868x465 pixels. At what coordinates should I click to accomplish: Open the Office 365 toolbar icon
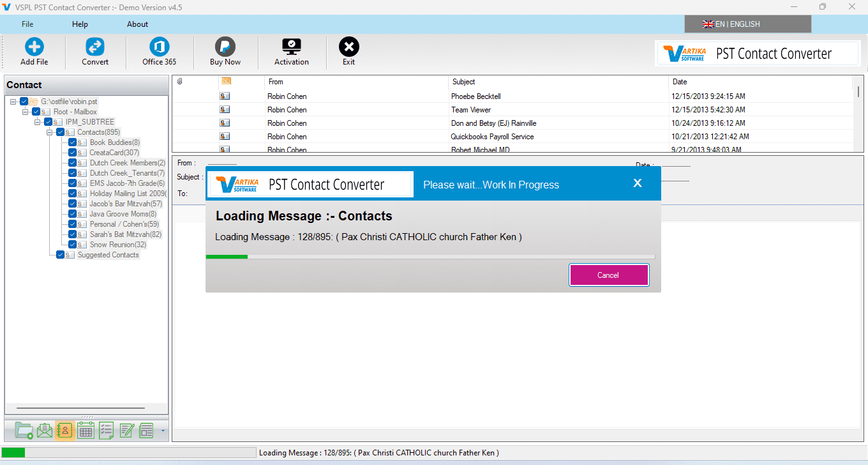pyautogui.click(x=159, y=47)
